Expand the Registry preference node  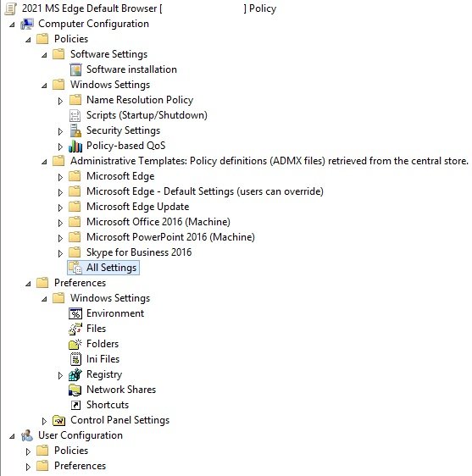60,375
